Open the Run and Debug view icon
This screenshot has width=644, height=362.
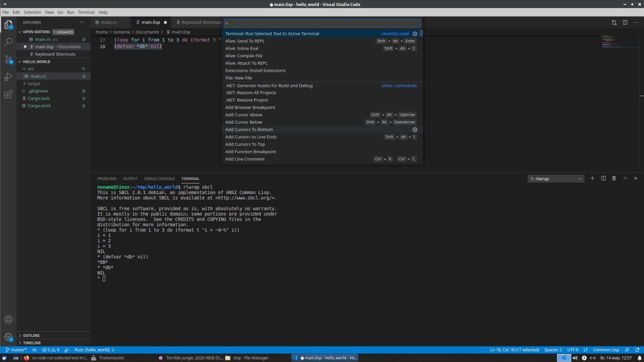(8, 77)
